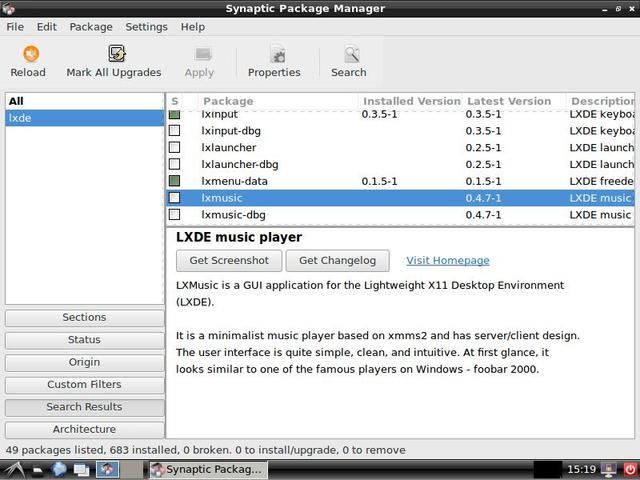The height and width of the screenshot is (480, 640).
Task: Click the Reload toolbar icon
Action: (28, 60)
